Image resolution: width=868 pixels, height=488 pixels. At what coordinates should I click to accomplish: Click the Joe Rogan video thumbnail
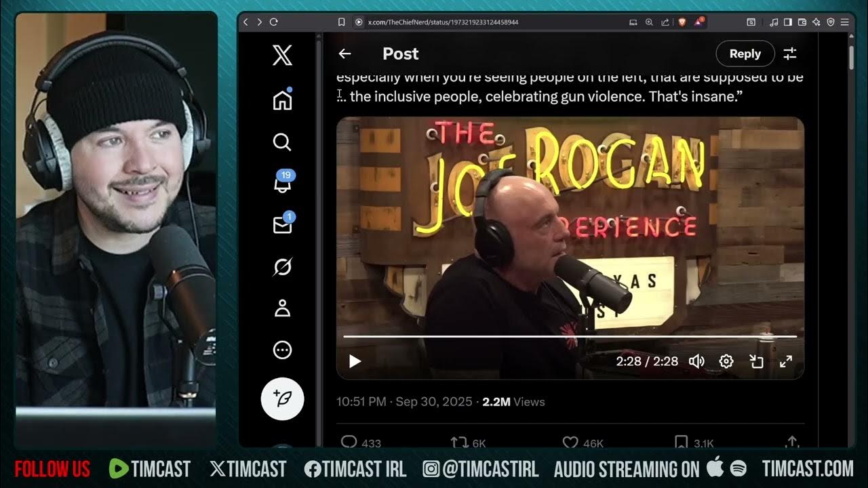point(570,248)
